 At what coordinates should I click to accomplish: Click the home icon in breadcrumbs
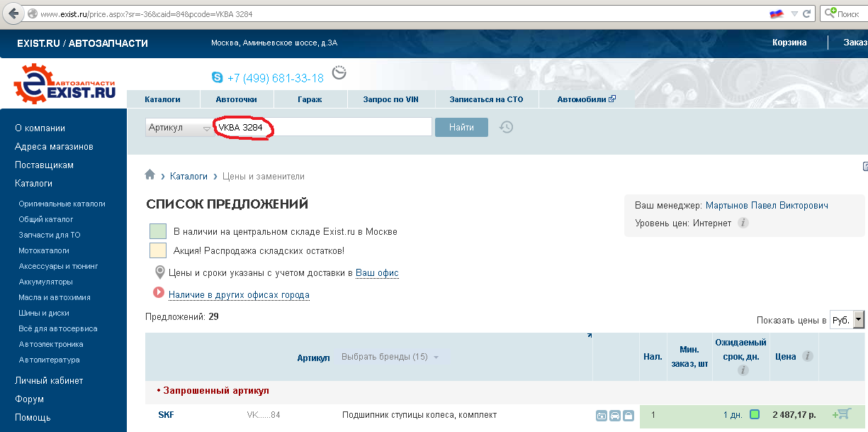pyautogui.click(x=150, y=175)
